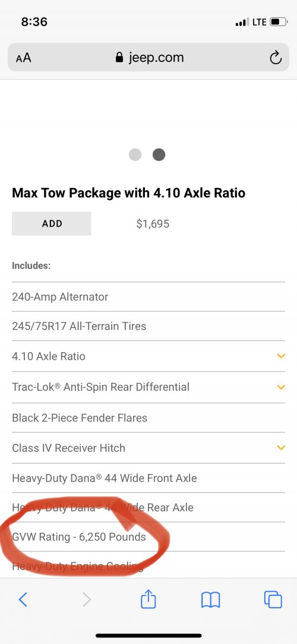Add the Max Tow Package
297x644 pixels.
[x=51, y=224]
